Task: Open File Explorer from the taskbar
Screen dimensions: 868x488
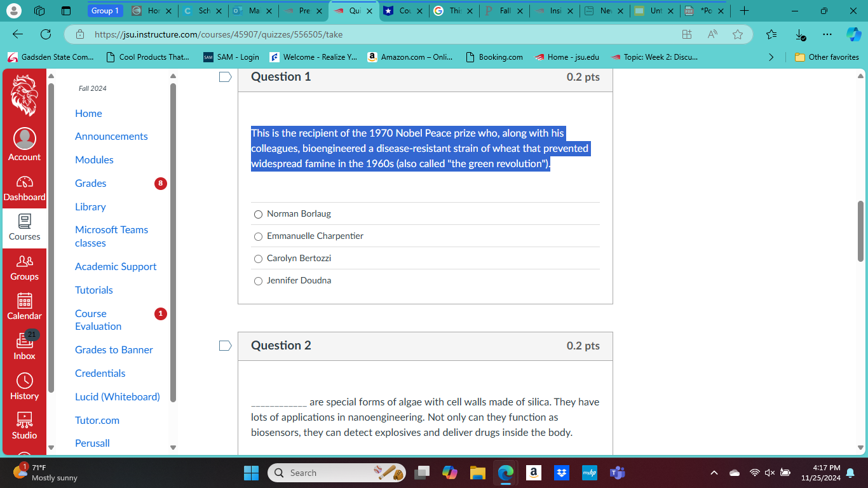Action: pos(478,473)
